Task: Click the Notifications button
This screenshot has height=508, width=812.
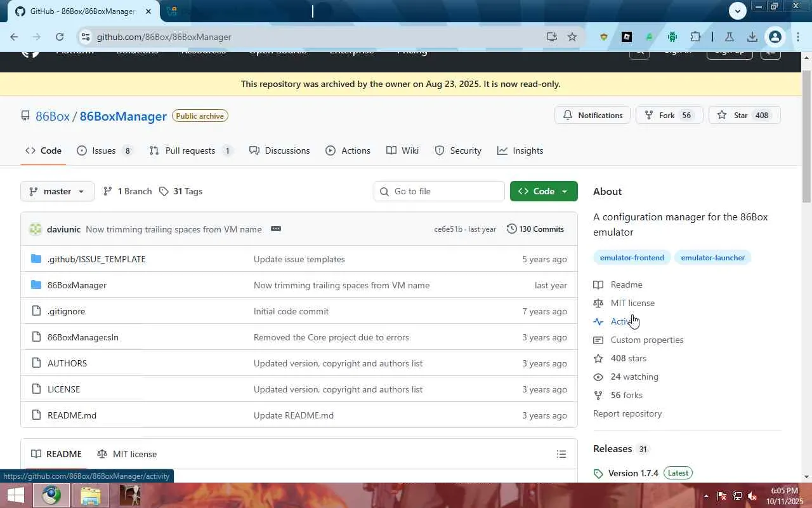Action: [x=593, y=115]
